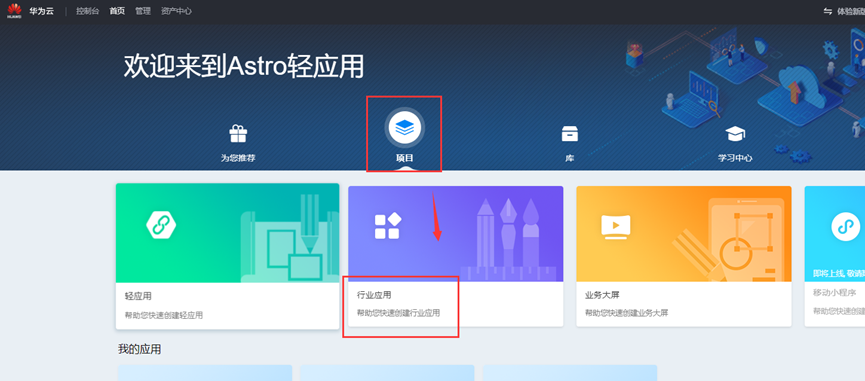Switch to the 库 tab label
865x381 pixels.
coord(570,158)
